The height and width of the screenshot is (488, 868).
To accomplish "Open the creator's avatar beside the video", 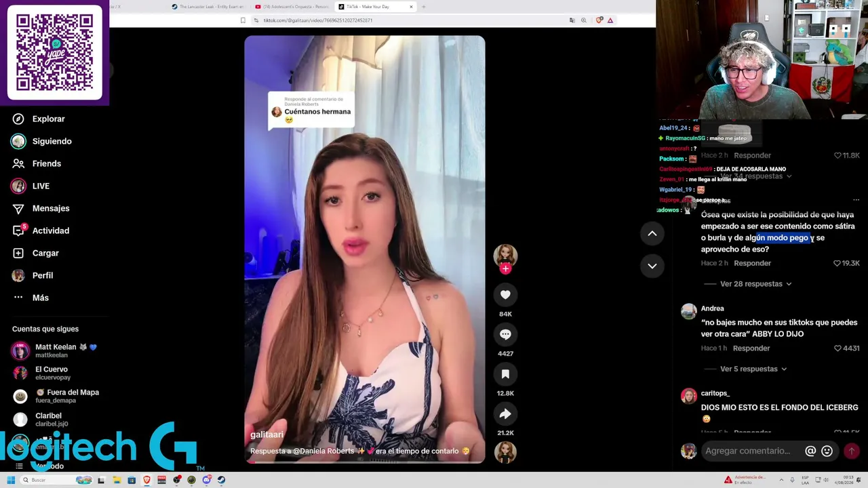I will 505,256.
